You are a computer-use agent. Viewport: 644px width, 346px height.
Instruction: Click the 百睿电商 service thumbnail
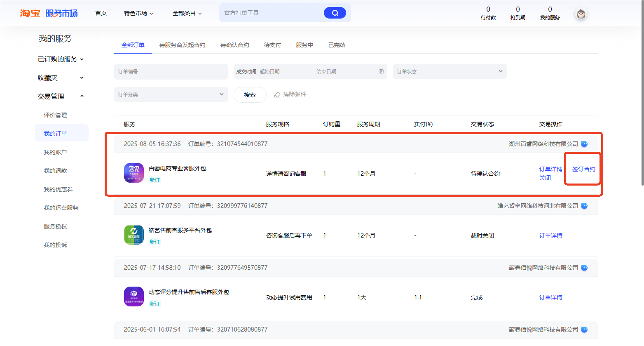pos(133,172)
